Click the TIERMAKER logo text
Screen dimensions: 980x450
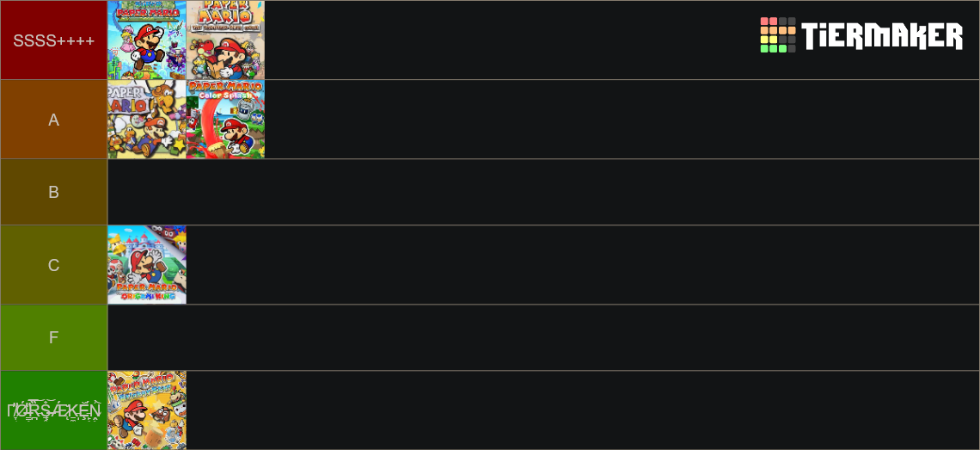pos(882,35)
